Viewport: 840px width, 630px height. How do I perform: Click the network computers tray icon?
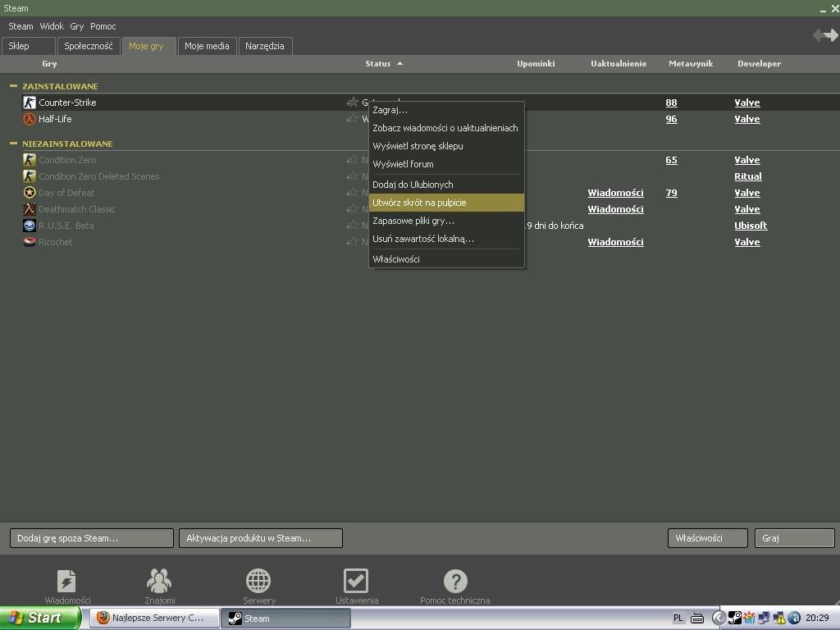click(765, 619)
